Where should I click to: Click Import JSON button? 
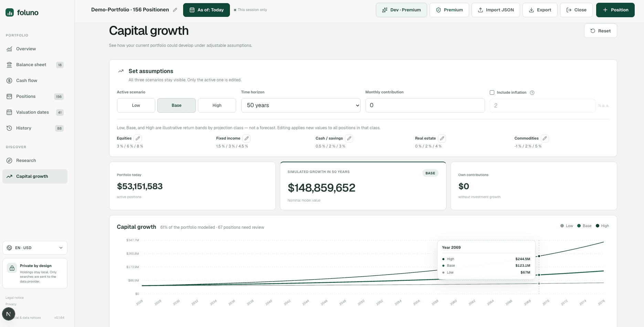click(496, 10)
